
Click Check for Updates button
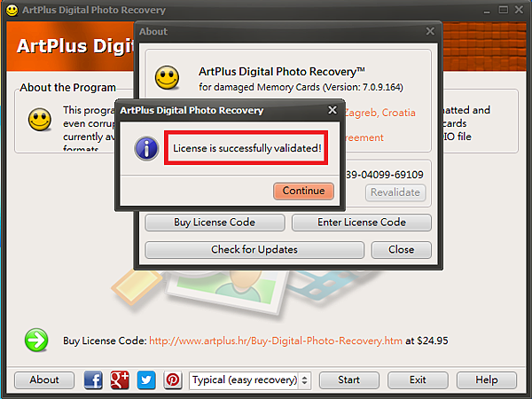pos(254,250)
